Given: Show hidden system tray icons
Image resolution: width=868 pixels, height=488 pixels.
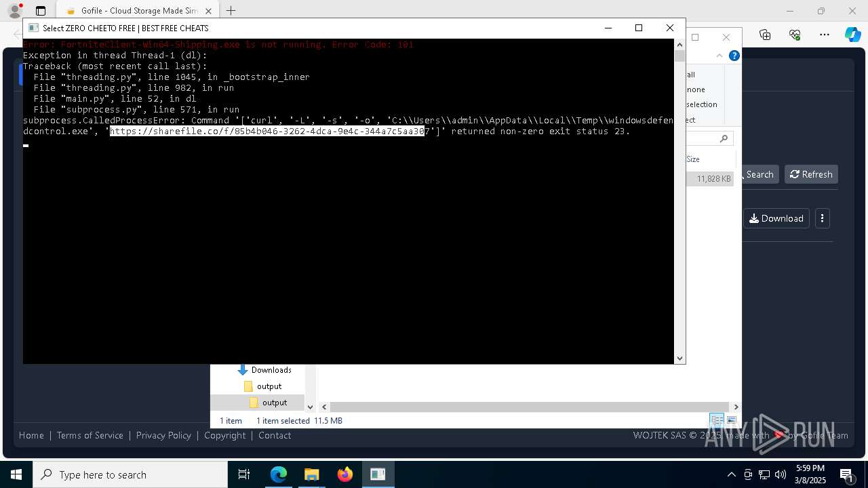Looking at the screenshot, I should 731,474.
